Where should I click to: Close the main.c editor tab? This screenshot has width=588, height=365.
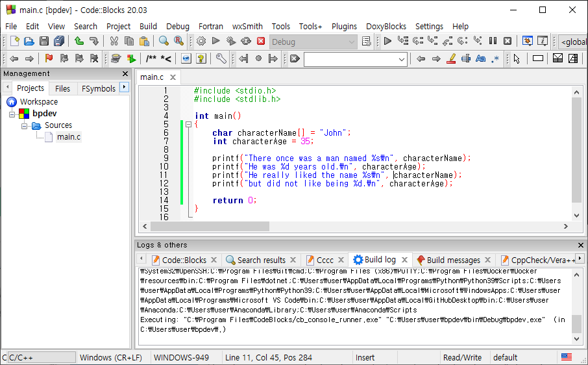[173, 77]
